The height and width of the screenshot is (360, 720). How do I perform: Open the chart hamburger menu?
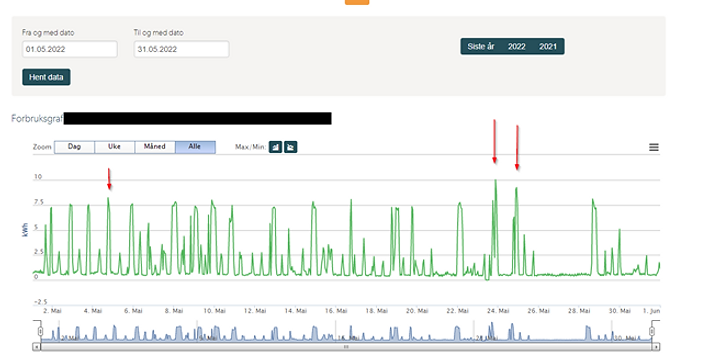[654, 147]
